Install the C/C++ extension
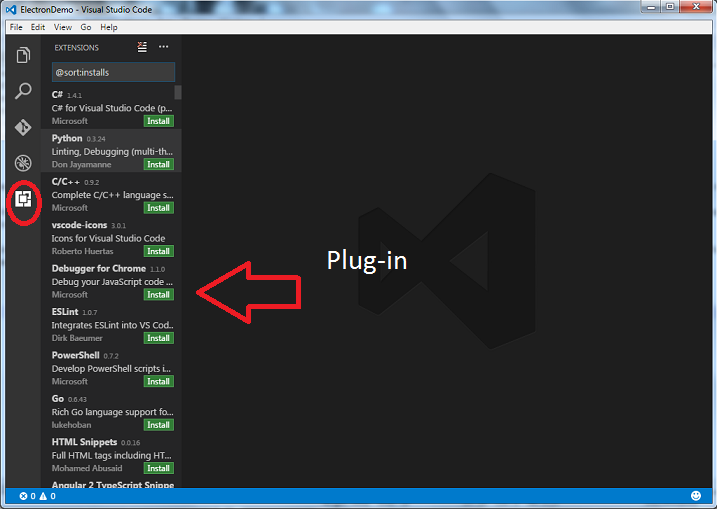 pyautogui.click(x=159, y=208)
